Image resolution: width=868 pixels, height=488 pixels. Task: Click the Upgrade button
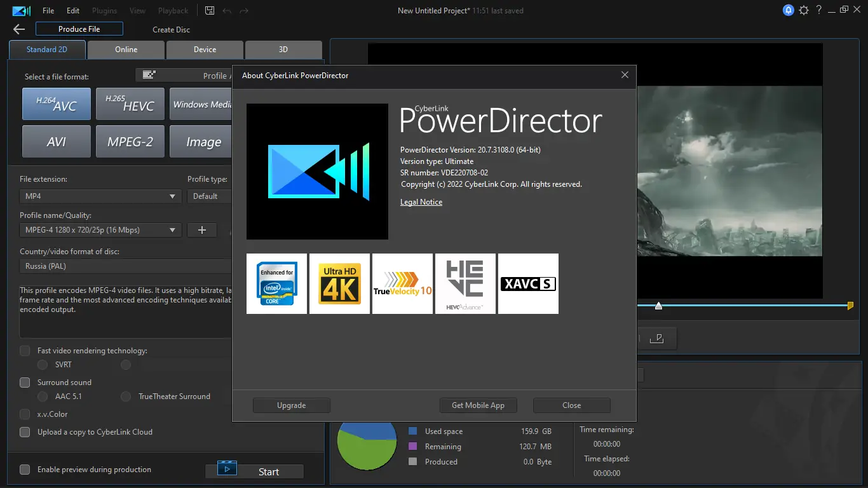pos(292,405)
